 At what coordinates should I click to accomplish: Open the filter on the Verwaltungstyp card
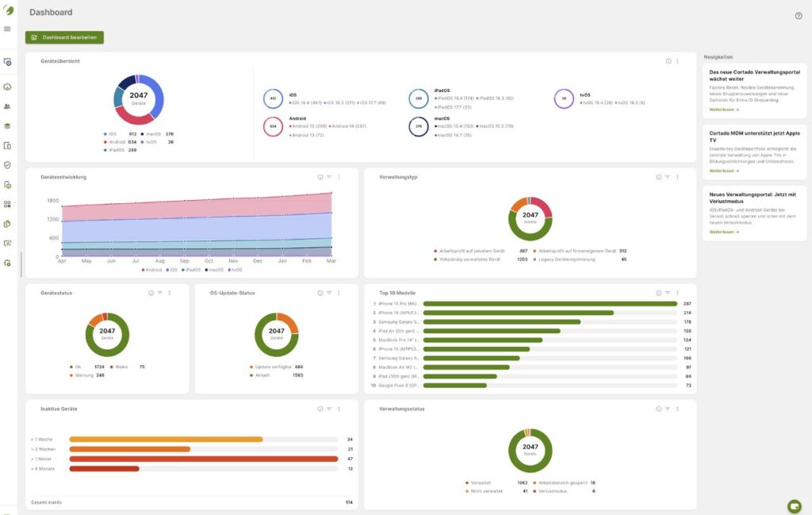pos(668,177)
